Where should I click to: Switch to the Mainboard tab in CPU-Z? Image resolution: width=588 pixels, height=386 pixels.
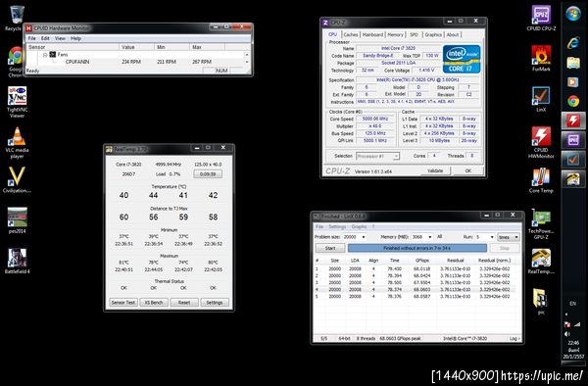coord(372,34)
